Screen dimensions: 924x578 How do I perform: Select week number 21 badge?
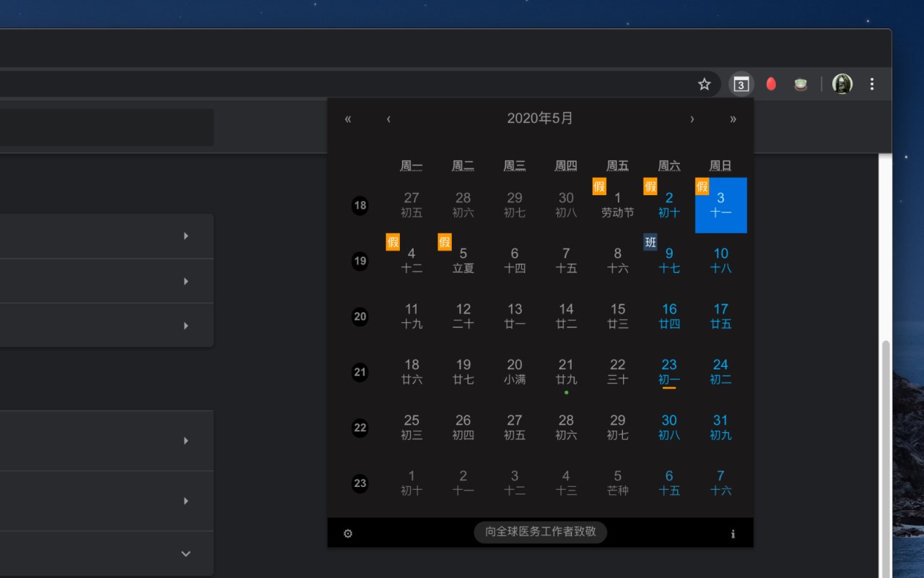tap(360, 372)
